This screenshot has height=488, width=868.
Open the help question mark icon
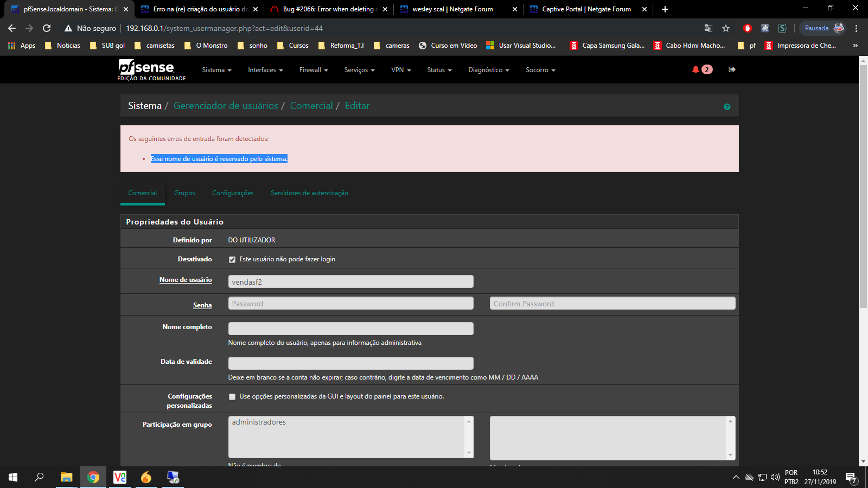[727, 107]
